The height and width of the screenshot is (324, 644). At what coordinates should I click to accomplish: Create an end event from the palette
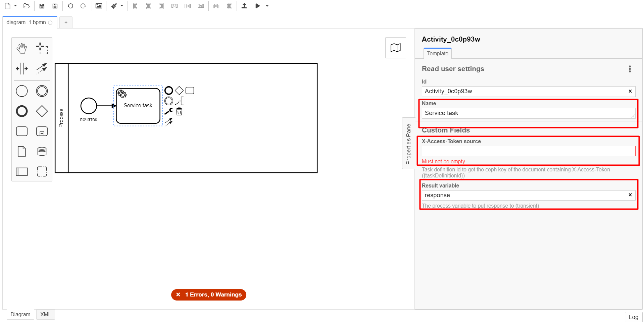(22, 111)
